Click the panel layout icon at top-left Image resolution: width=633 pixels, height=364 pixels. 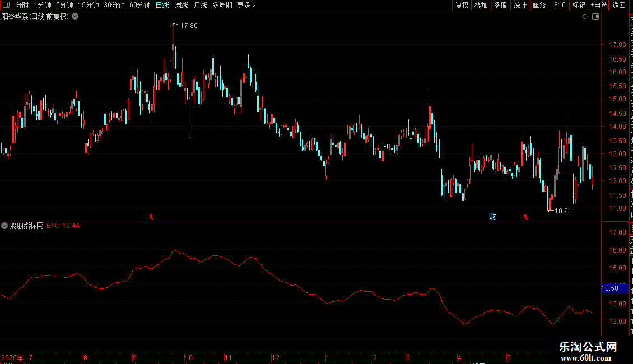[x=6, y=5]
